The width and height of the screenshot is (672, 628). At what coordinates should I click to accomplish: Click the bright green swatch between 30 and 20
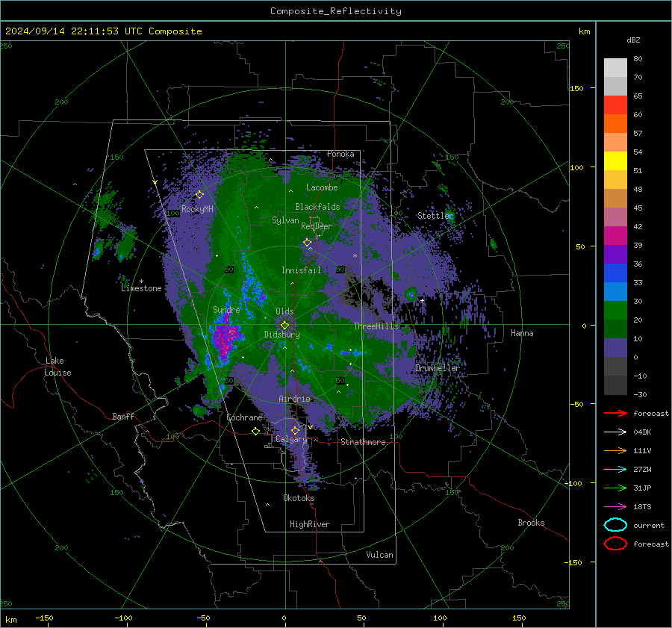pos(615,311)
